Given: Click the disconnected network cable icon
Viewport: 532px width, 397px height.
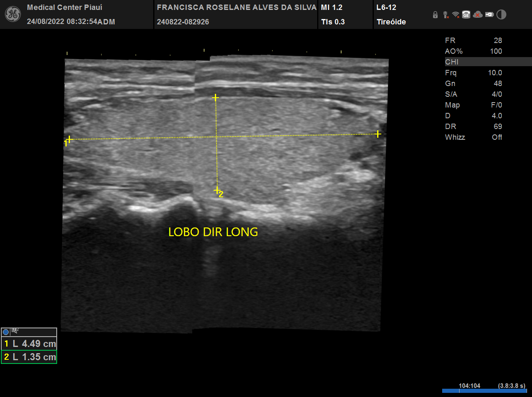Looking at the screenshot, I should (x=445, y=15).
